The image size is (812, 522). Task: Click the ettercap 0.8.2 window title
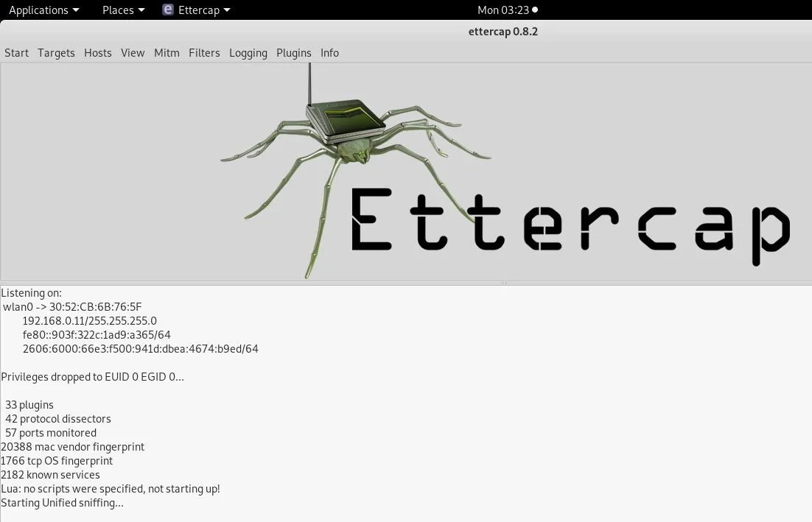pyautogui.click(x=503, y=32)
